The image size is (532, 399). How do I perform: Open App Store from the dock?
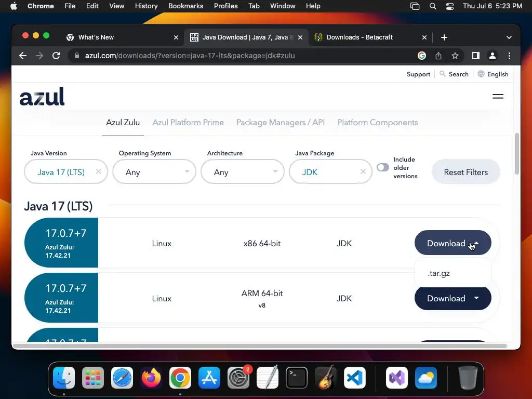(209, 378)
